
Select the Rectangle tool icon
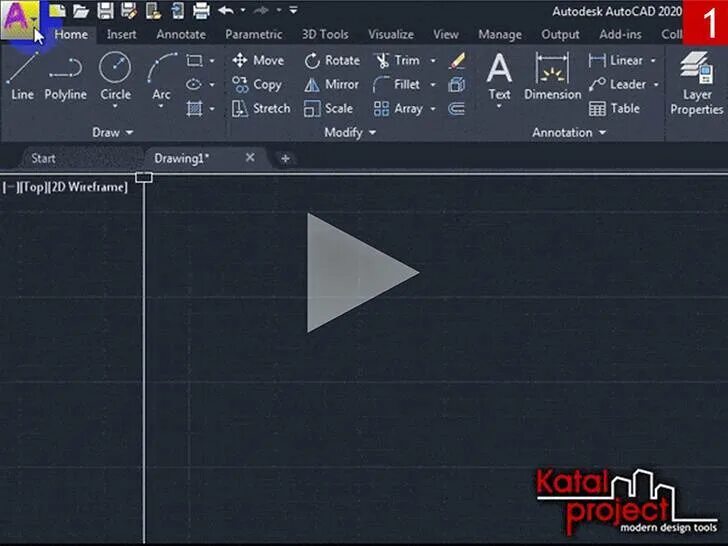click(194, 60)
